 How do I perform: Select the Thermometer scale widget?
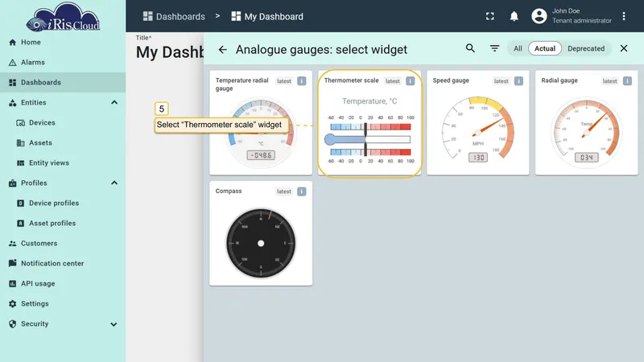369,123
